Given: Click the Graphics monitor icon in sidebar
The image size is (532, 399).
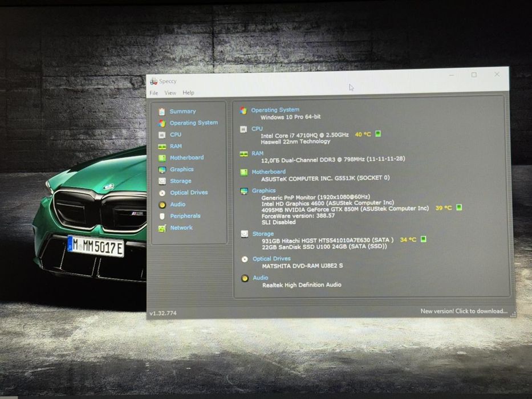Looking at the screenshot, I should tap(162, 169).
